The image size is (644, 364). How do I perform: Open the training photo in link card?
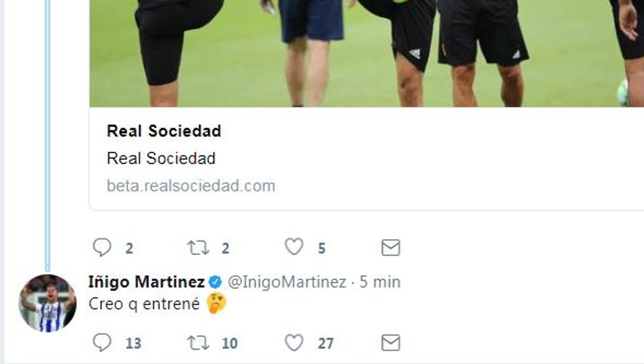click(x=367, y=53)
